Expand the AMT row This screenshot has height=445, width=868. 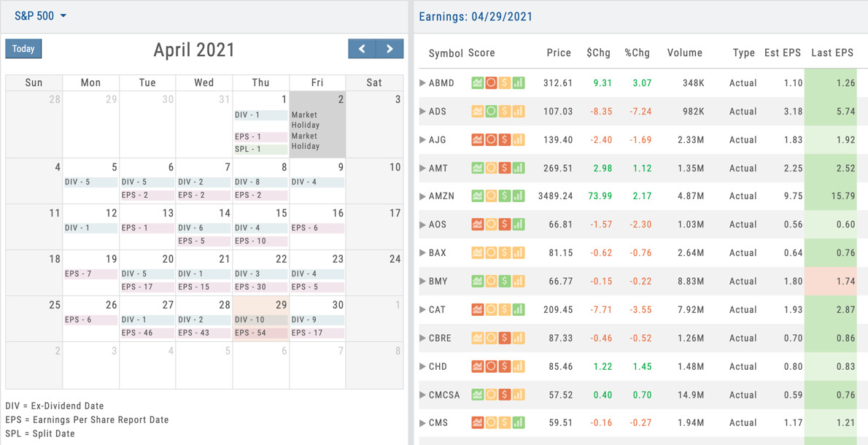point(422,169)
